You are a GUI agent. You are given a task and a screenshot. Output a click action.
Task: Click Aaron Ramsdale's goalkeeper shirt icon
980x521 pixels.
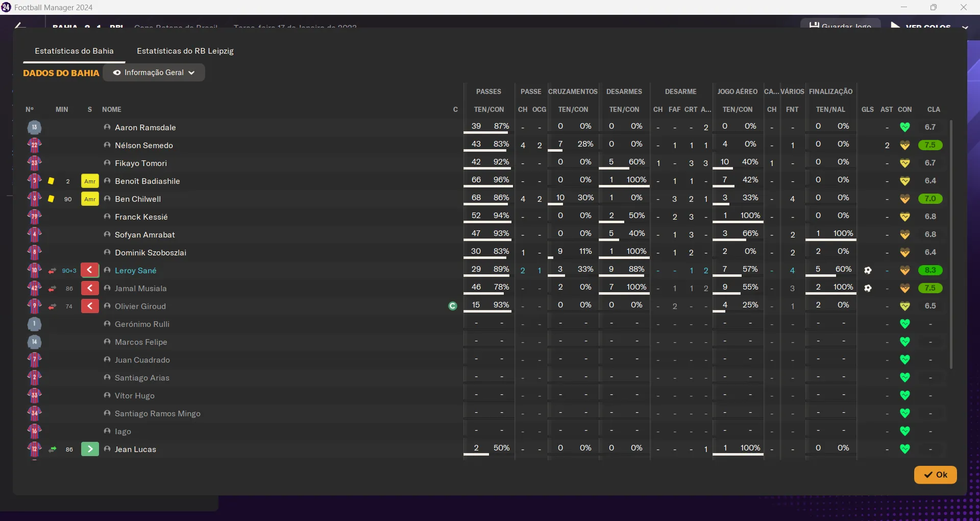pyautogui.click(x=34, y=127)
